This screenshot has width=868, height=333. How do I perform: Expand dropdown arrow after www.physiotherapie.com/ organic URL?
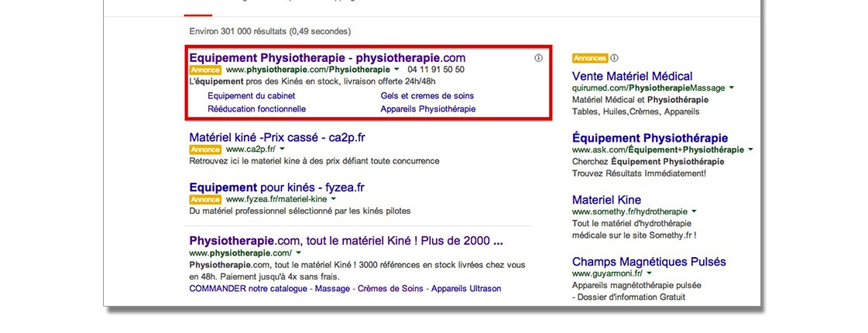point(298,253)
